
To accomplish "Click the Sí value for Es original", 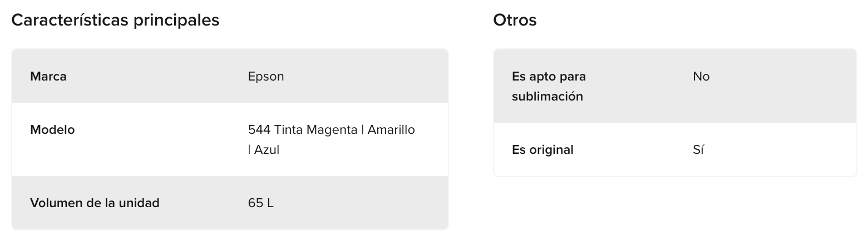I will click(x=699, y=149).
